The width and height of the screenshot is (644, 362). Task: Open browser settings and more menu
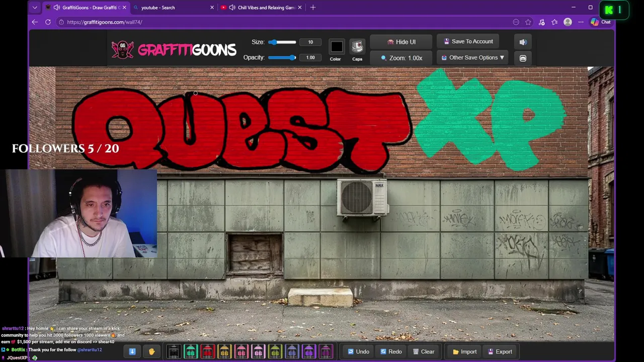[581, 22]
